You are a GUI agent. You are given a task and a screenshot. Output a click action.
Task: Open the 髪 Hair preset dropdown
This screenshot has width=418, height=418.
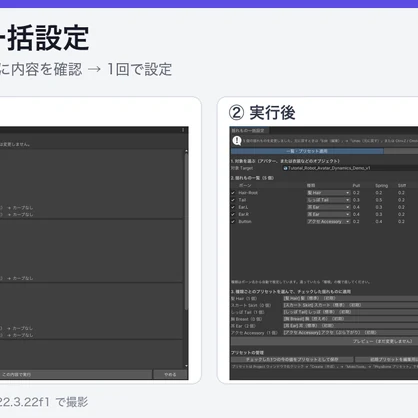coord(350,298)
